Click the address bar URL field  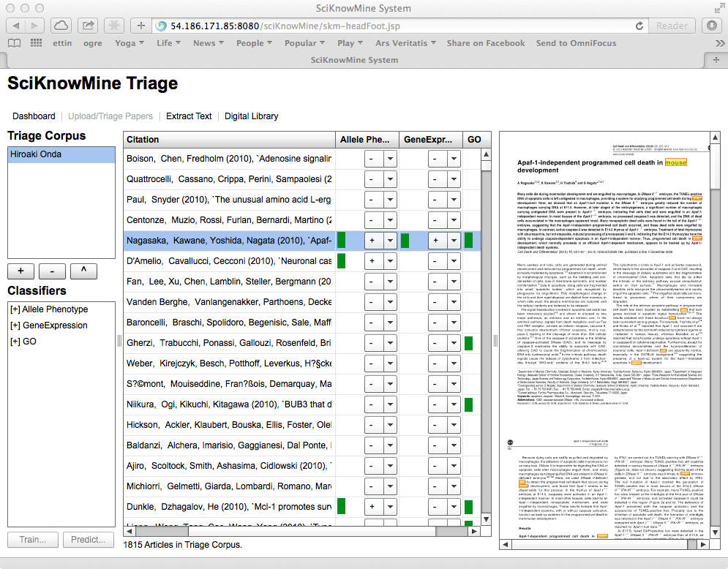point(400,26)
